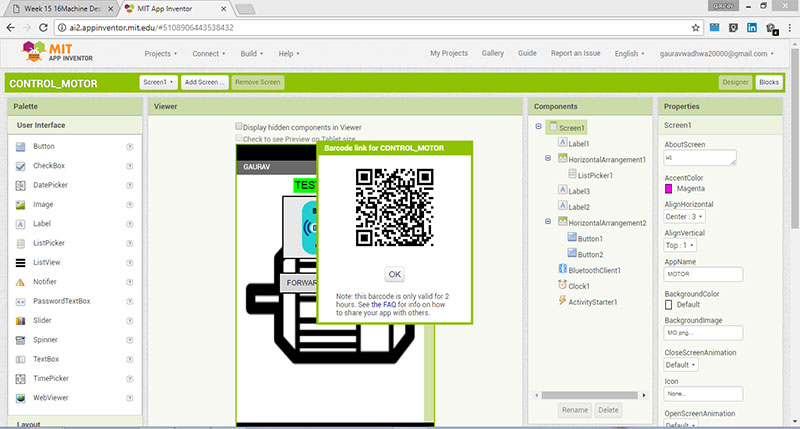Click the Magenta AccentColor swatch

[668, 189]
